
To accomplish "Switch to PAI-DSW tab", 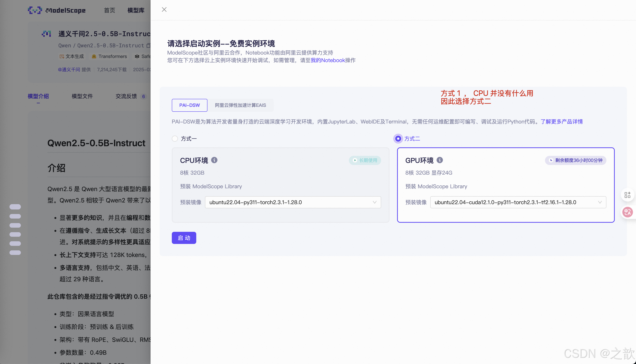I will tap(189, 105).
